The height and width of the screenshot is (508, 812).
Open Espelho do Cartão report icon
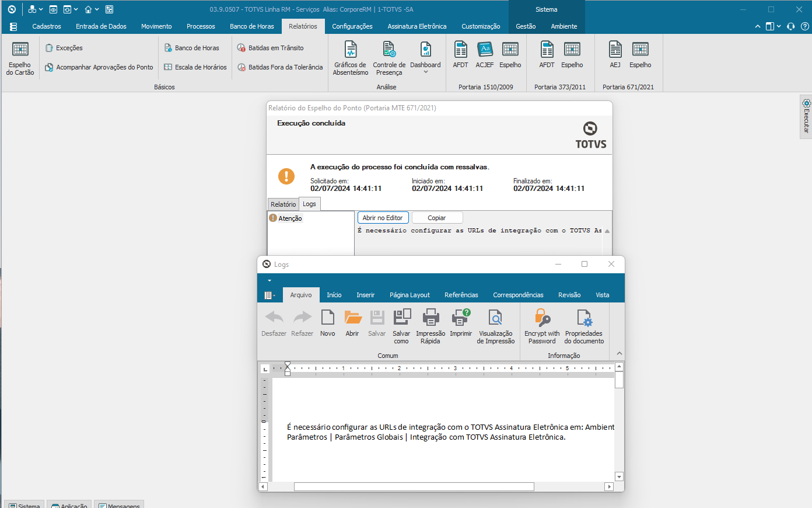click(20, 59)
